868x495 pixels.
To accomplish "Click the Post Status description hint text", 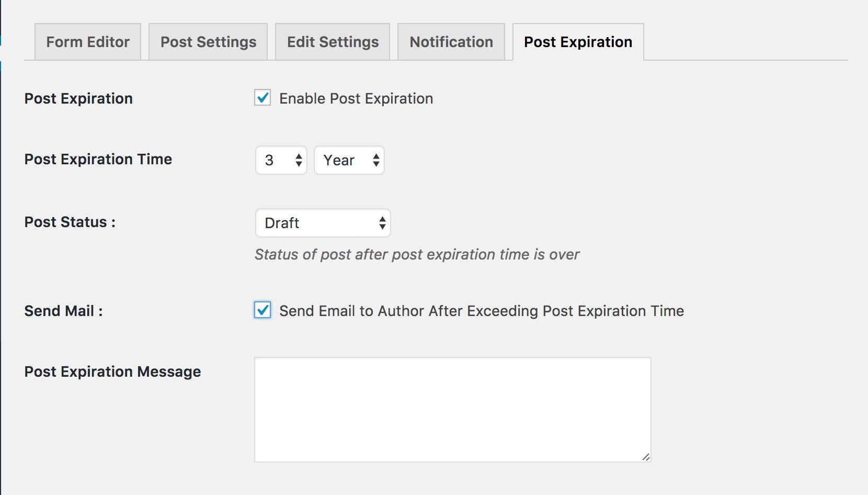I will (x=417, y=254).
